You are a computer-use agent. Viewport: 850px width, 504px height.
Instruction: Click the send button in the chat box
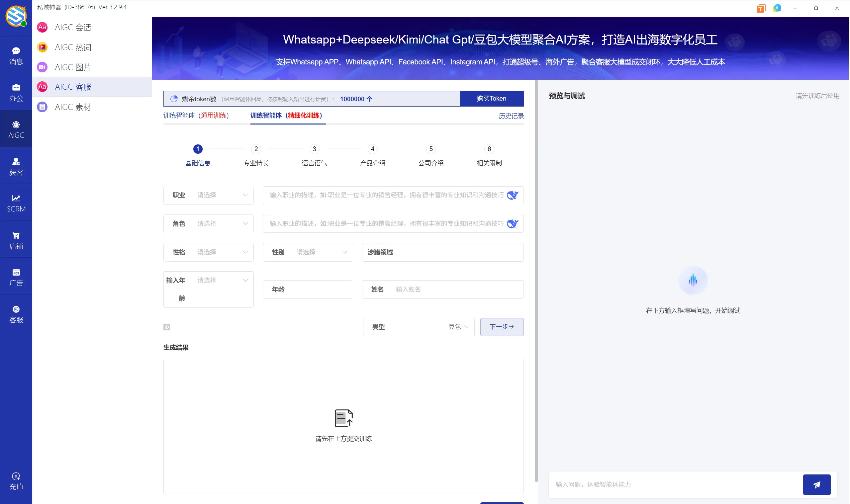(817, 484)
